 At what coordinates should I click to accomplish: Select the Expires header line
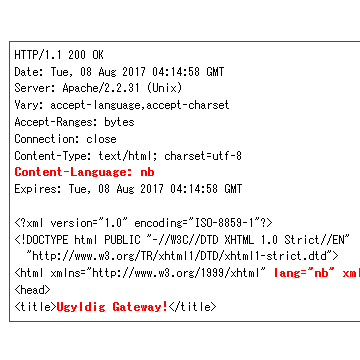coord(128,189)
